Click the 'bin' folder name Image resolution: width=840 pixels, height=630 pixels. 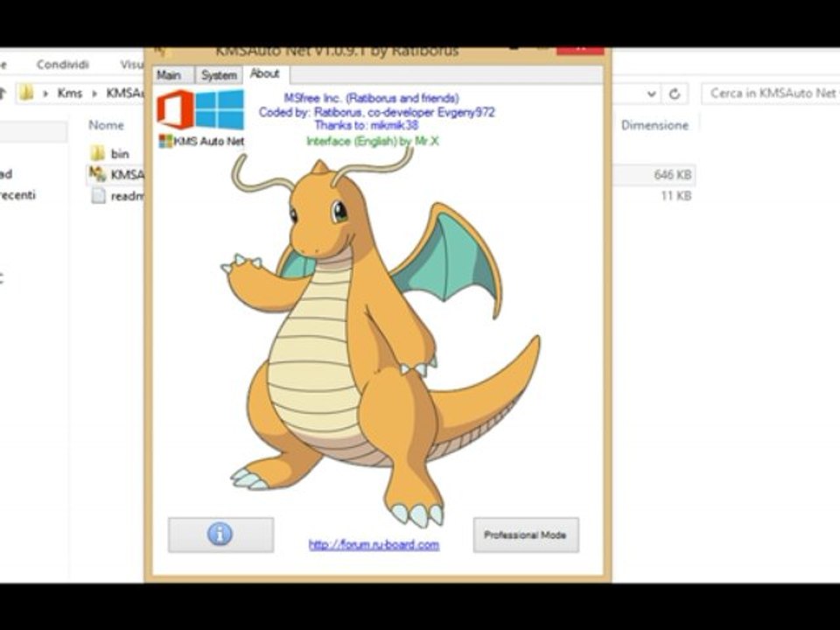point(120,154)
